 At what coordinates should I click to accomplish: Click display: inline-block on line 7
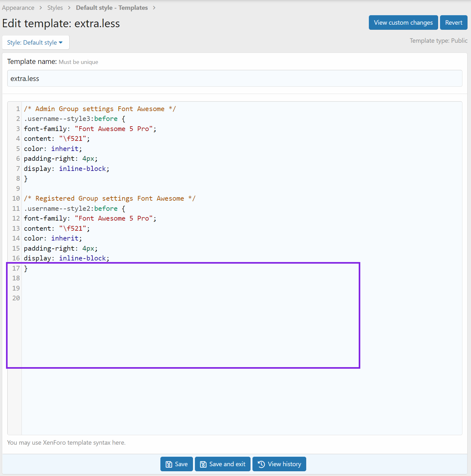67,169
